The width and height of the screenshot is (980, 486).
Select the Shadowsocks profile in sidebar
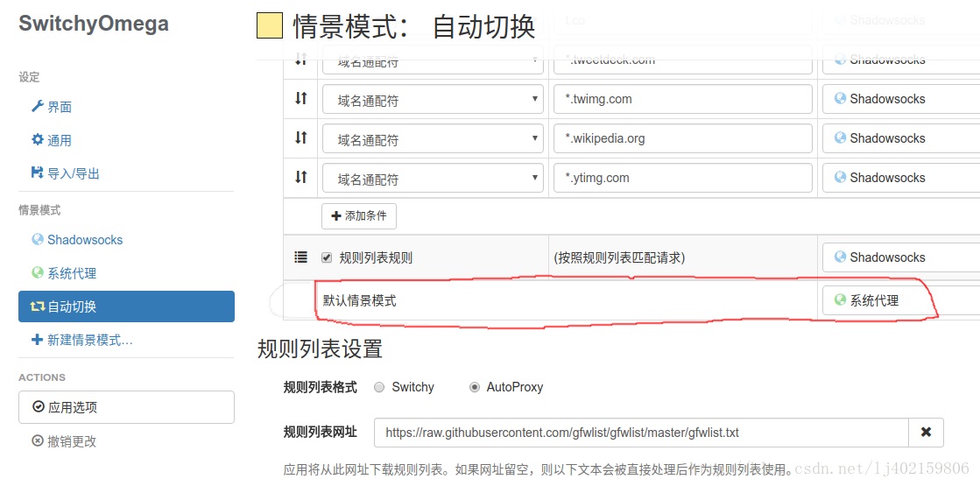77,240
